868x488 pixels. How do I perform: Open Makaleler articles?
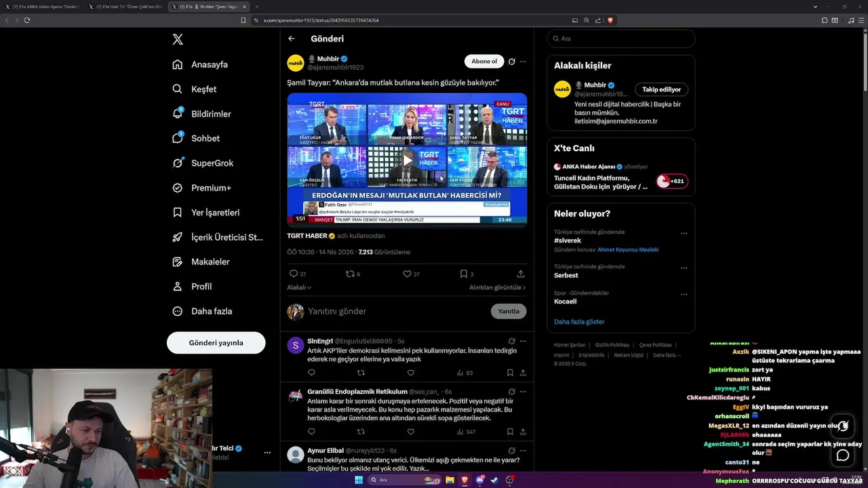pos(201,262)
